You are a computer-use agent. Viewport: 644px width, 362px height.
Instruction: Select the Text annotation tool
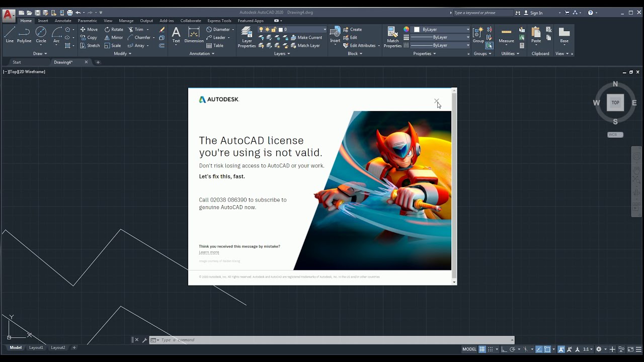[176, 35]
